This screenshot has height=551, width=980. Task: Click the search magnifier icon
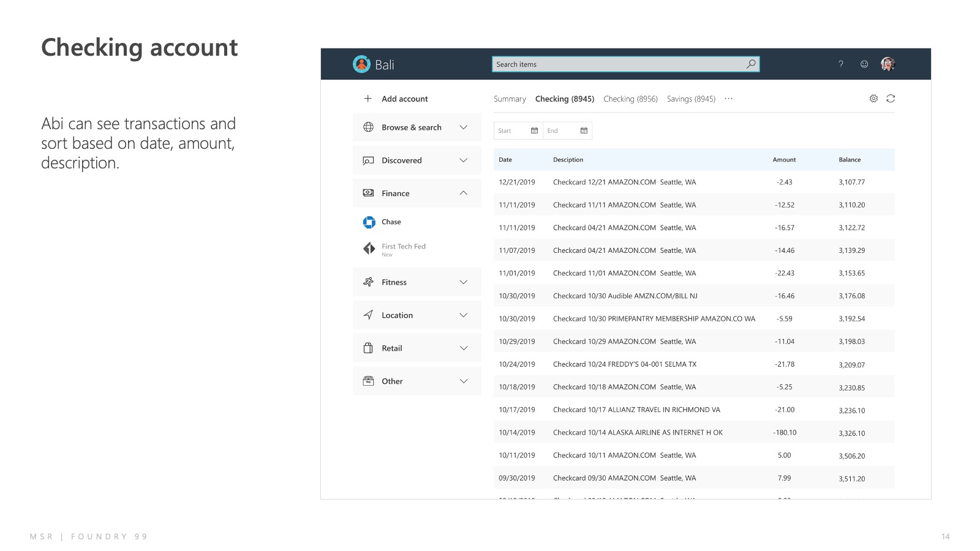pos(751,64)
